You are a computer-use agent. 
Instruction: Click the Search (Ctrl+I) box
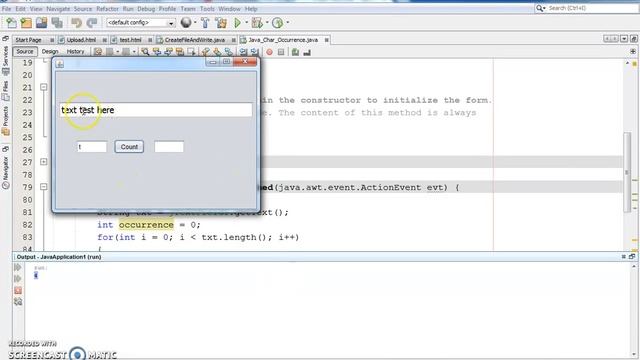point(586,8)
